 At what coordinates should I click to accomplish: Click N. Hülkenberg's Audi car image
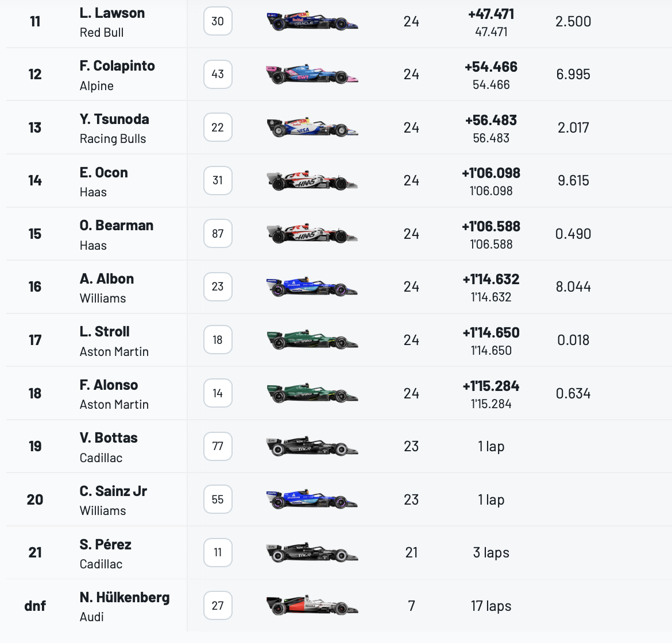(312, 606)
